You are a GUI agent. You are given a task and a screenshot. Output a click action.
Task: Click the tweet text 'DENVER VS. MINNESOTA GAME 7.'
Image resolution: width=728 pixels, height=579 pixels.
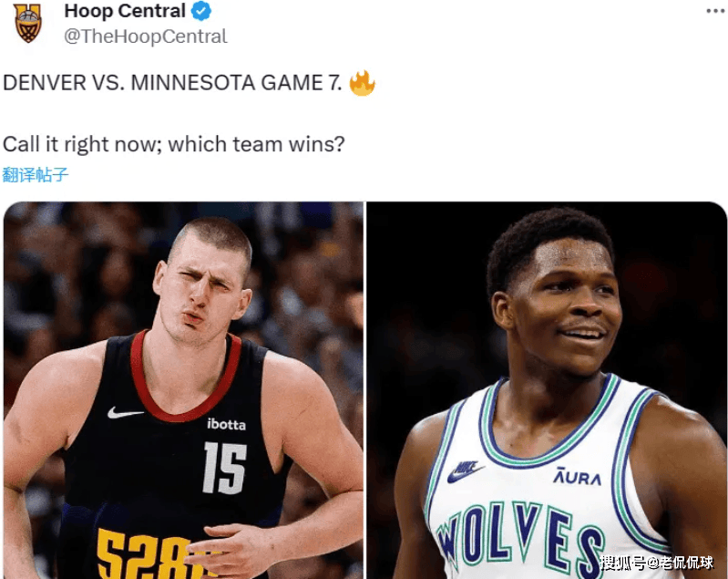pyautogui.click(x=172, y=83)
